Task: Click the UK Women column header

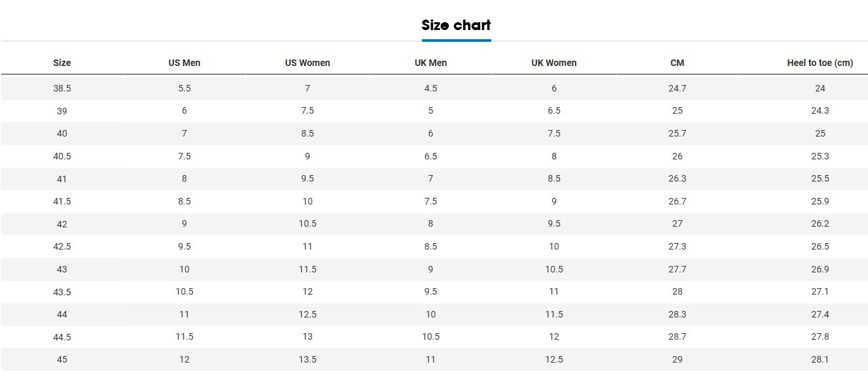Action: click(x=554, y=63)
